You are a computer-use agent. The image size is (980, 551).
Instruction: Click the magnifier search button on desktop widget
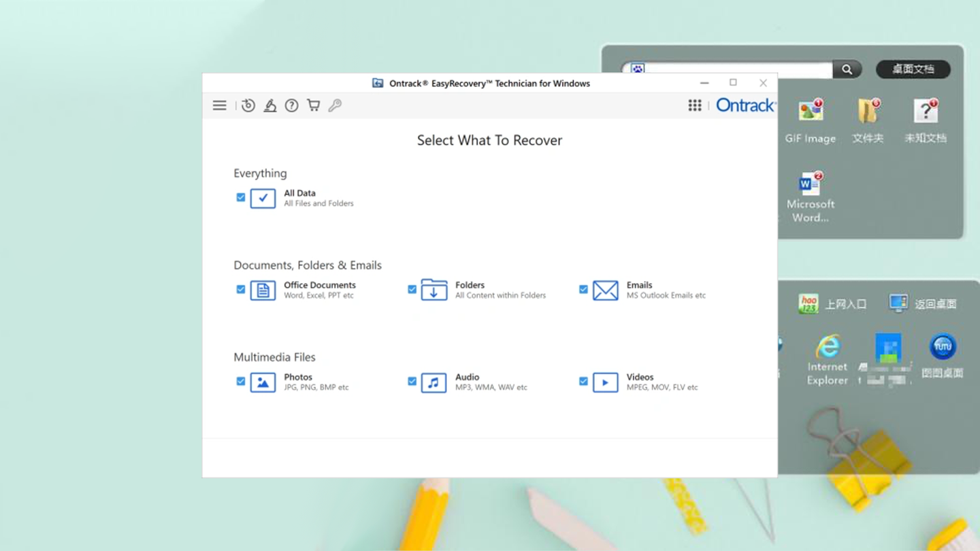click(847, 69)
